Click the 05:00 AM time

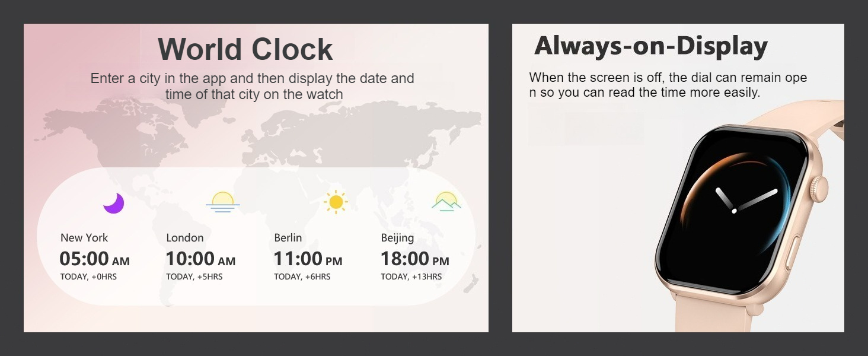click(x=94, y=259)
